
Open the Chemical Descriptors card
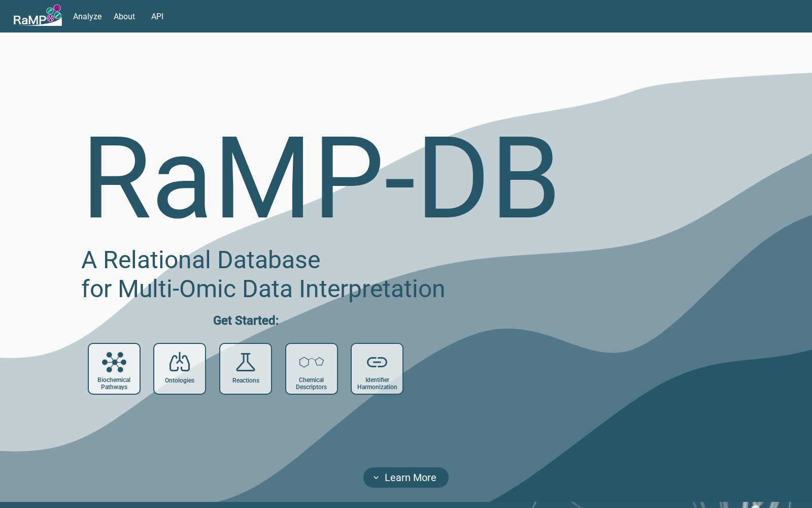point(312,369)
